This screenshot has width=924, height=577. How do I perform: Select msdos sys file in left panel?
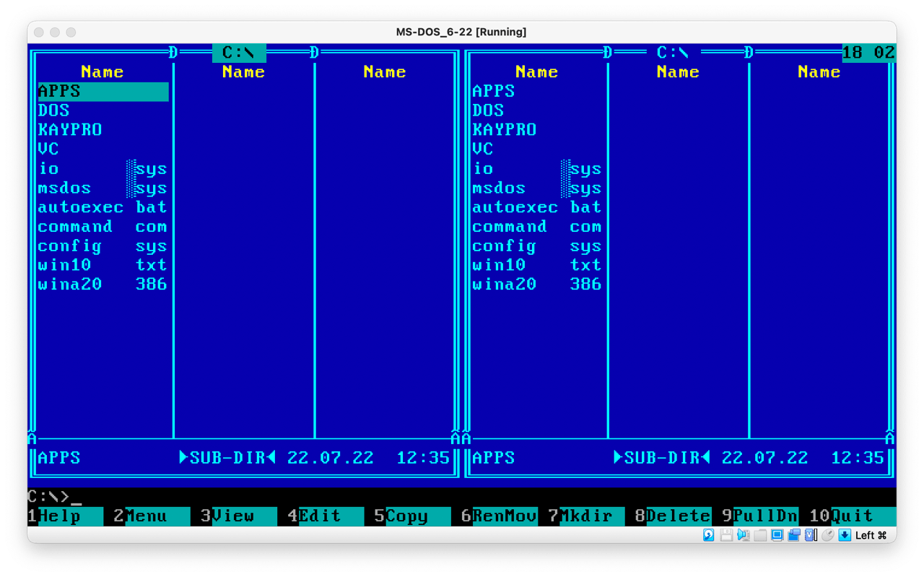(103, 188)
